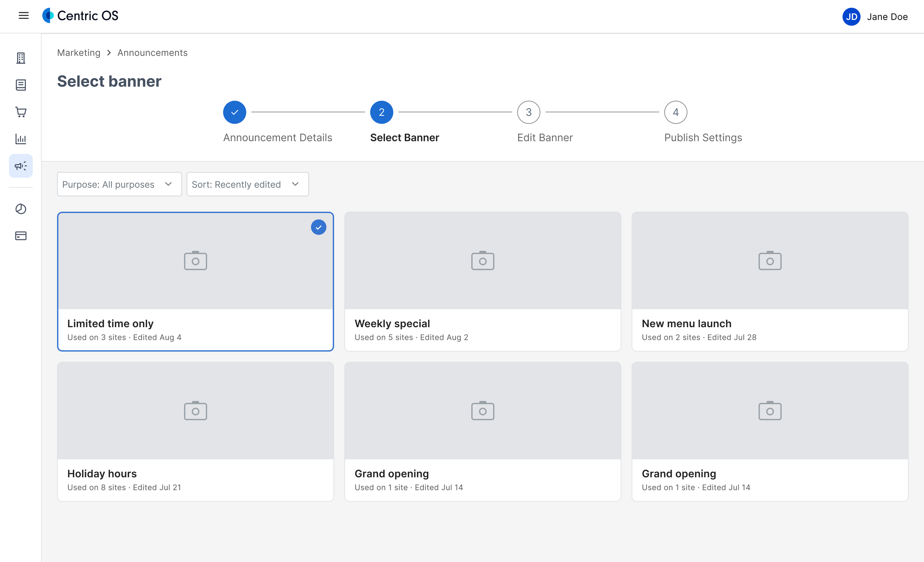Open the document list sidebar icon
This screenshot has height=562, width=924.
click(x=21, y=85)
